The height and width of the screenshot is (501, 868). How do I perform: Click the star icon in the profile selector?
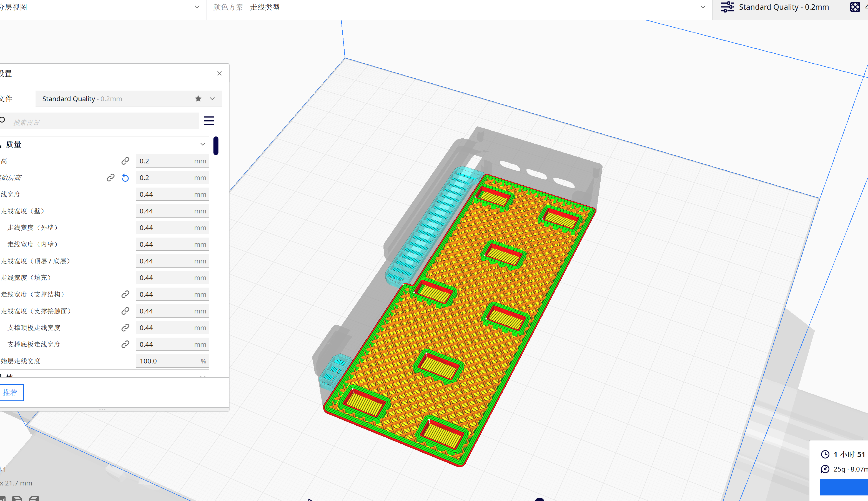(198, 99)
